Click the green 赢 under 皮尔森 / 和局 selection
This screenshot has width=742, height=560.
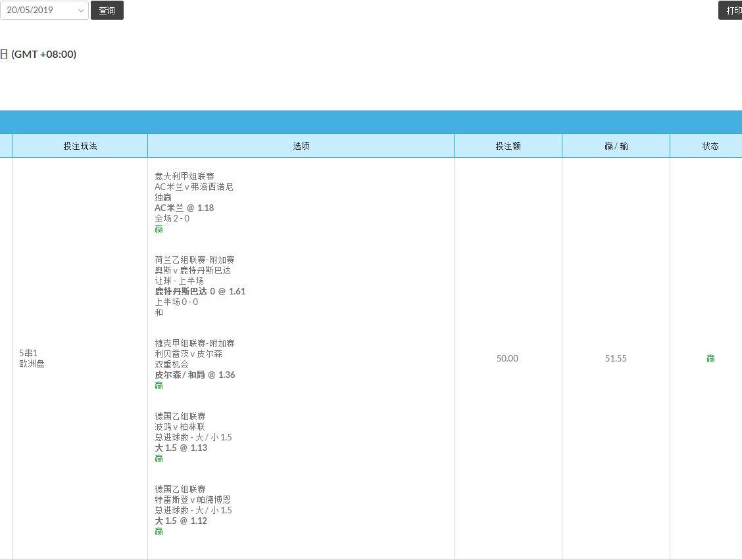pos(159,385)
